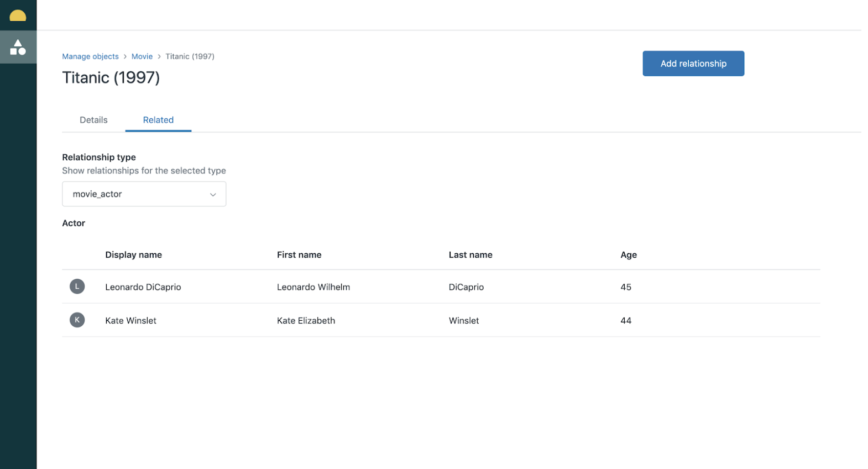Screen dimensions: 868x469
Task: Click the Titanic (1997) breadcrumb item
Action: (x=190, y=56)
